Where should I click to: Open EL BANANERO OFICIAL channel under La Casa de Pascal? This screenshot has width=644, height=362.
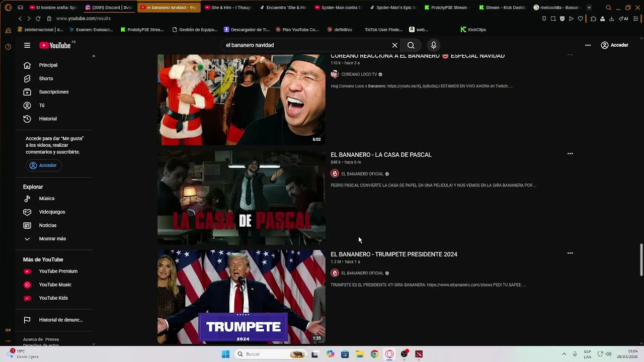coord(362,174)
